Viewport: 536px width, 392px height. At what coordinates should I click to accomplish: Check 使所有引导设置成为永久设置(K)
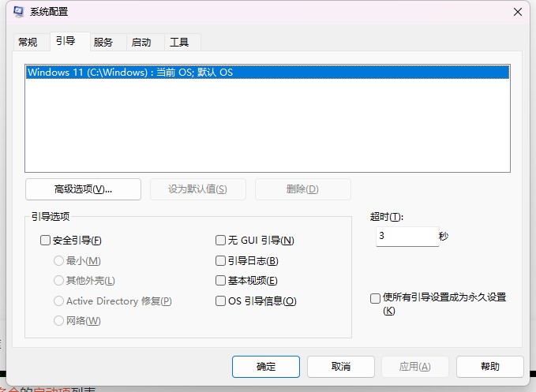[375, 298]
